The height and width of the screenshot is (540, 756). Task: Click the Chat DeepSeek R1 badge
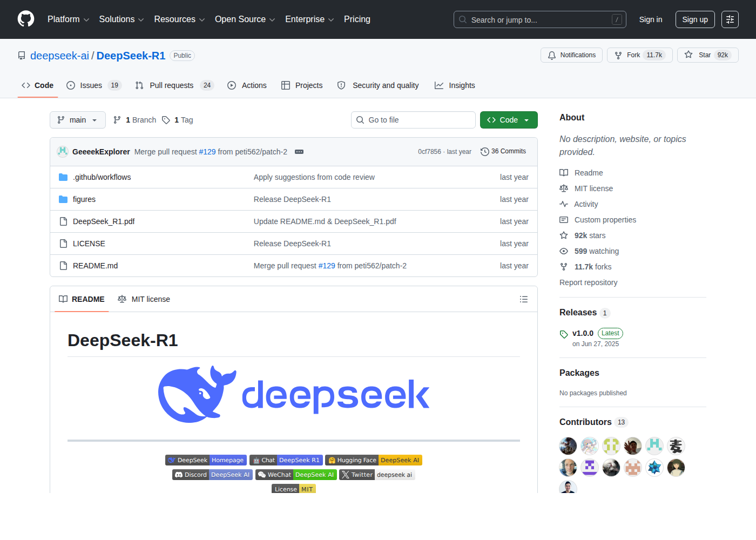point(286,460)
